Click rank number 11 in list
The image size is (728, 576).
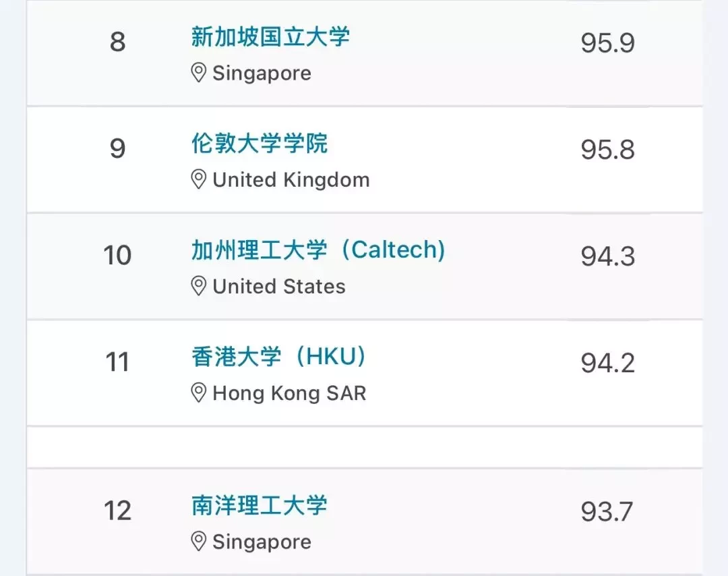tap(117, 362)
